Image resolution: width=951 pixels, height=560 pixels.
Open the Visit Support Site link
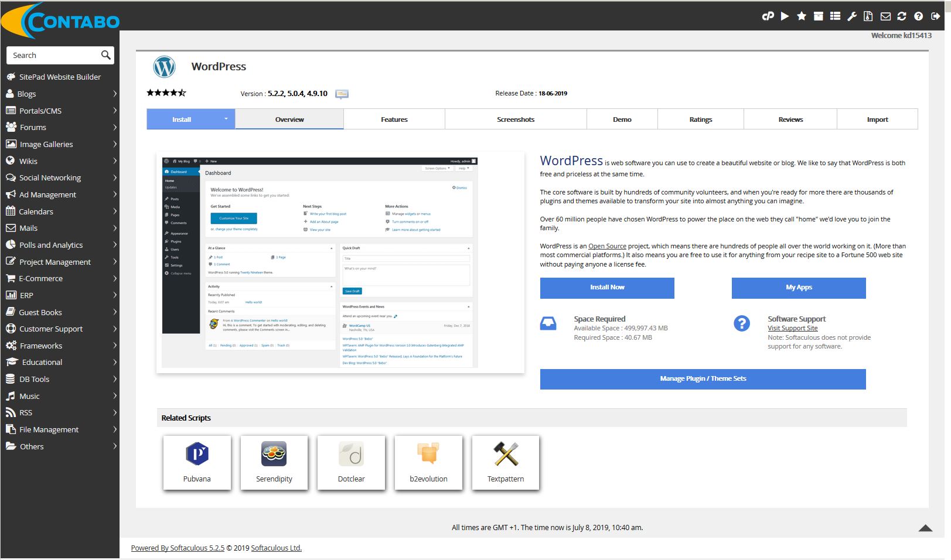pyautogui.click(x=793, y=328)
